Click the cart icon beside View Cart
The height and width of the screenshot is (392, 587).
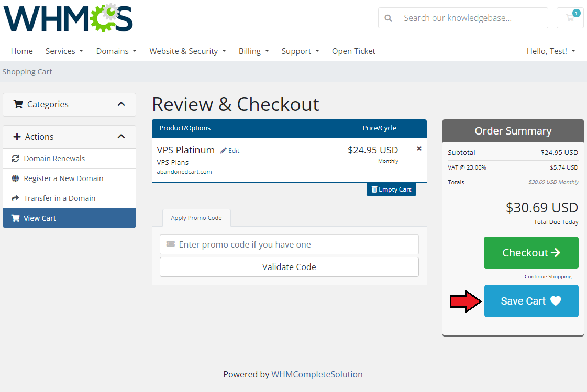pos(15,218)
